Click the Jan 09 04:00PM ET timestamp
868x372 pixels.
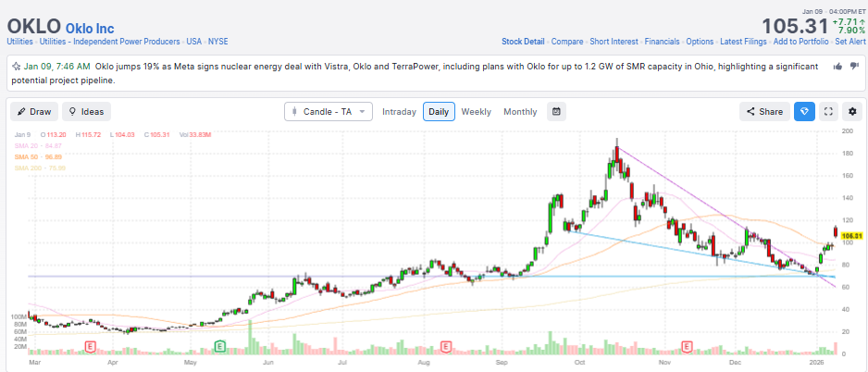point(834,12)
